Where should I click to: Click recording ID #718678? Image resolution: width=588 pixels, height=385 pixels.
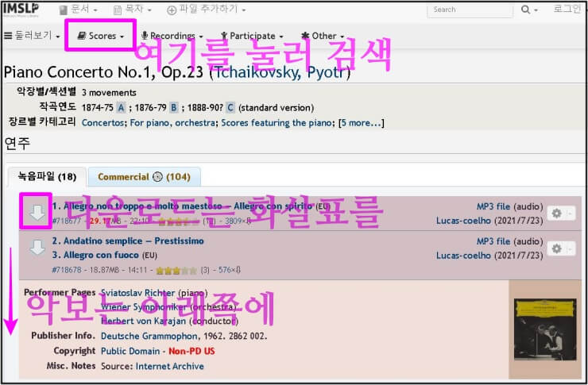67,270
